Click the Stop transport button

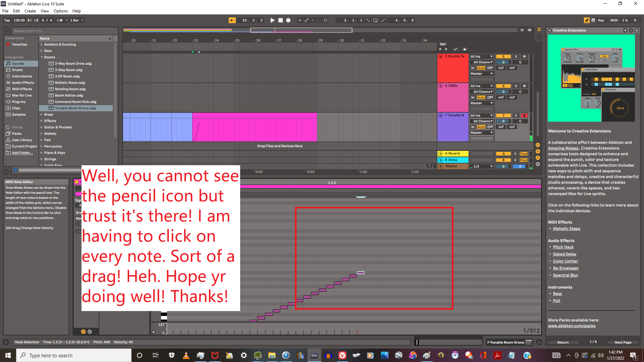tap(281, 20)
